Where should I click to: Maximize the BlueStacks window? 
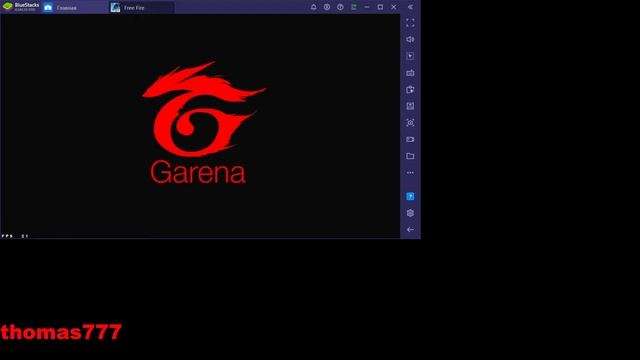click(380, 7)
